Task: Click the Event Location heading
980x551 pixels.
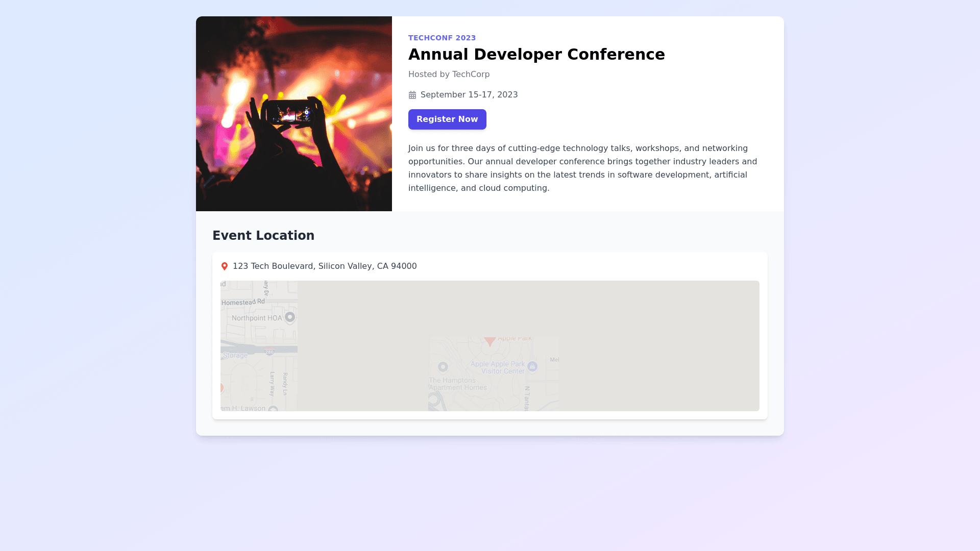Action: (x=263, y=236)
